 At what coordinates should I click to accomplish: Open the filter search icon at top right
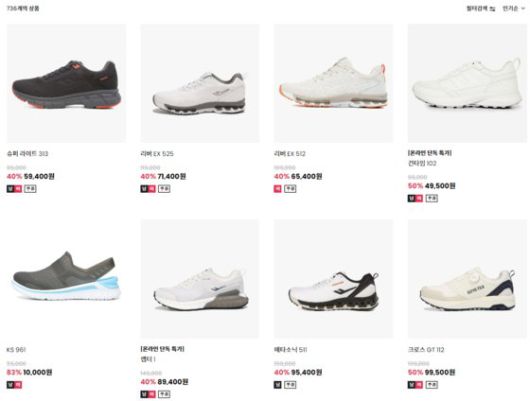pos(492,9)
